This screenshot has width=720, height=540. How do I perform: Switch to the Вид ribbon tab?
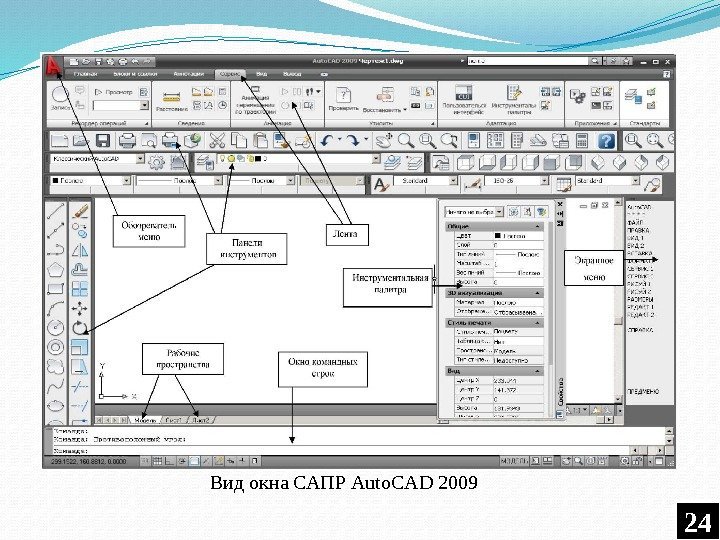pos(261,74)
